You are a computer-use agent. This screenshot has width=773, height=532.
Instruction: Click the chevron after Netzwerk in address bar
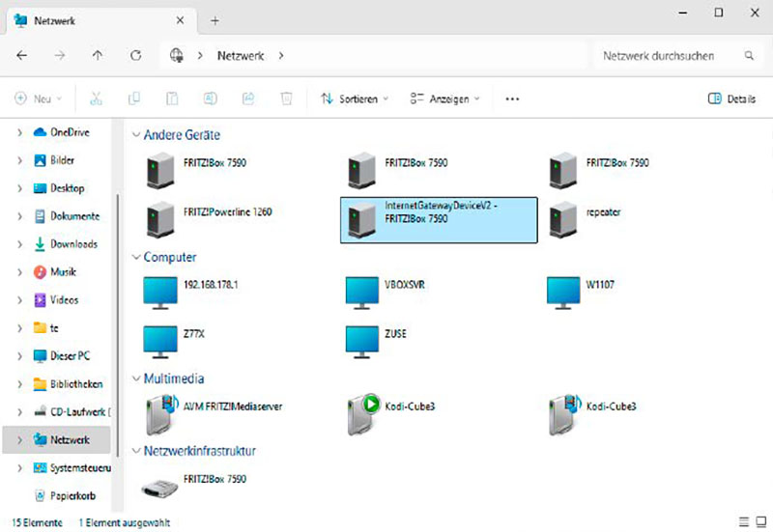pyautogui.click(x=281, y=56)
